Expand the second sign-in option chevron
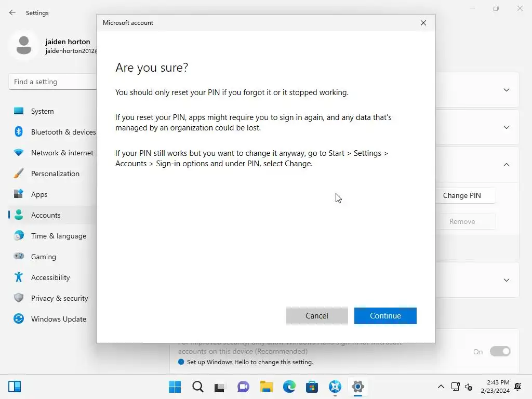The height and width of the screenshot is (399, 532). tap(506, 127)
